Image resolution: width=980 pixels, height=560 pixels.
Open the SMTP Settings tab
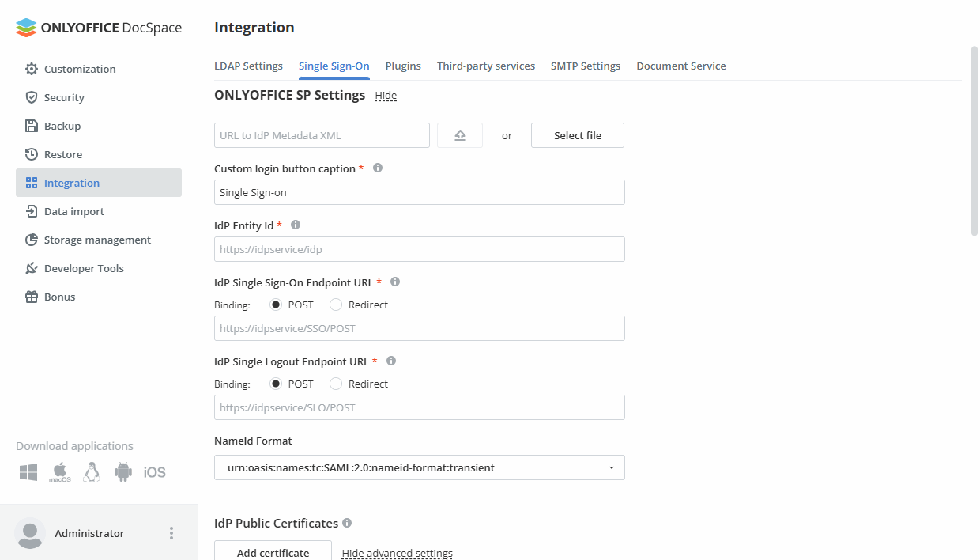click(x=585, y=66)
